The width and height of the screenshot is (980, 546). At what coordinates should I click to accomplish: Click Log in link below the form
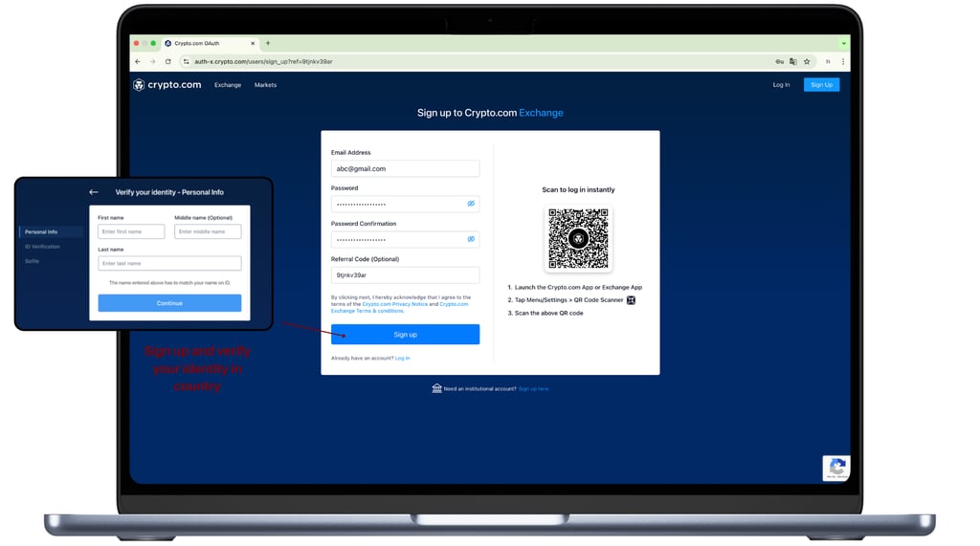pyautogui.click(x=403, y=359)
